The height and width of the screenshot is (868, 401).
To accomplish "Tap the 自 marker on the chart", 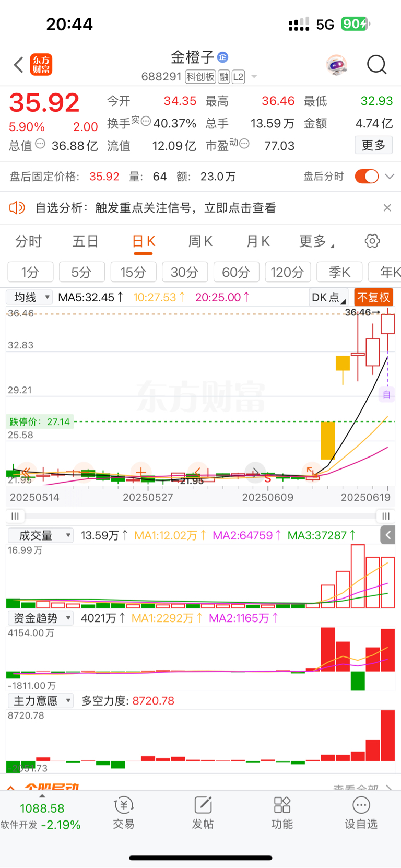I will coord(387,395).
